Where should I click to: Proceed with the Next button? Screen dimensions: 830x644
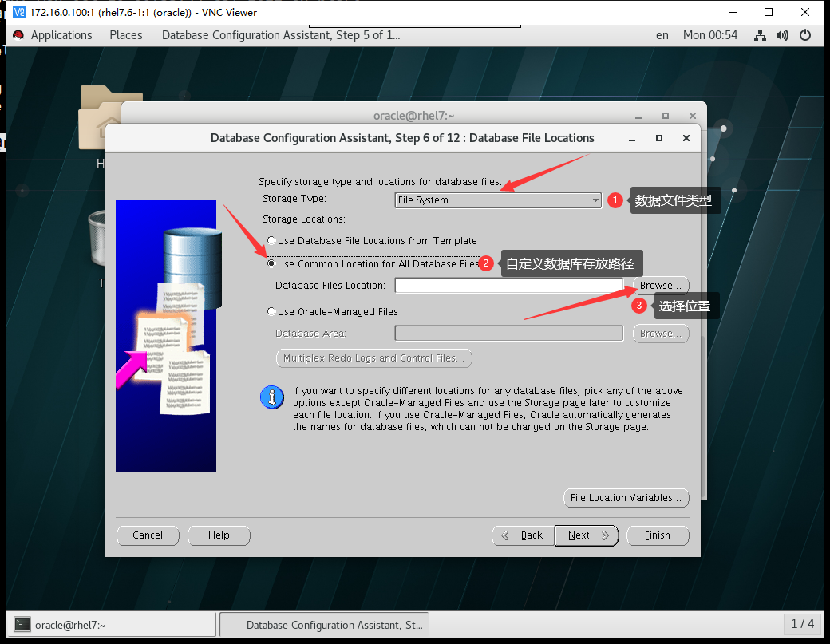[587, 535]
